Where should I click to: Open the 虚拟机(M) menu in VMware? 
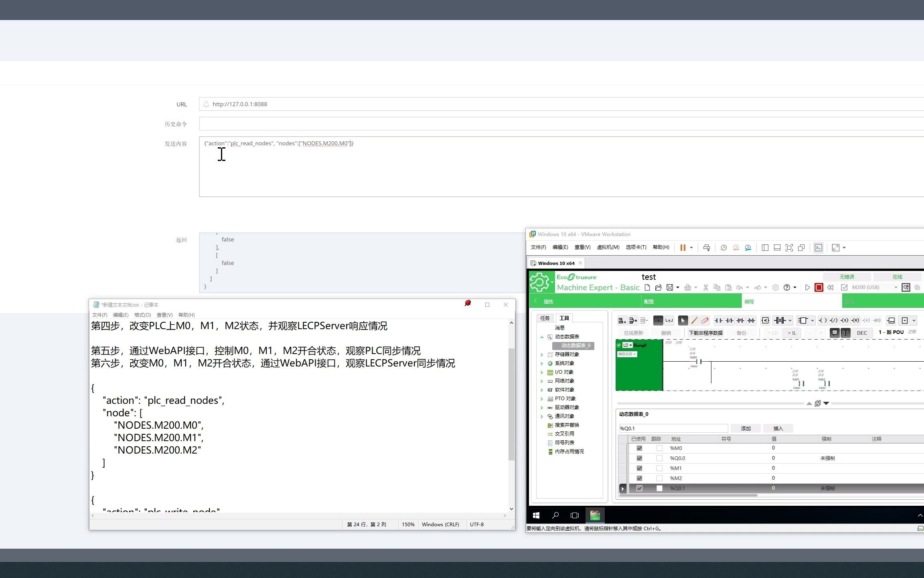pyautogui.click(x=608, y=247)
